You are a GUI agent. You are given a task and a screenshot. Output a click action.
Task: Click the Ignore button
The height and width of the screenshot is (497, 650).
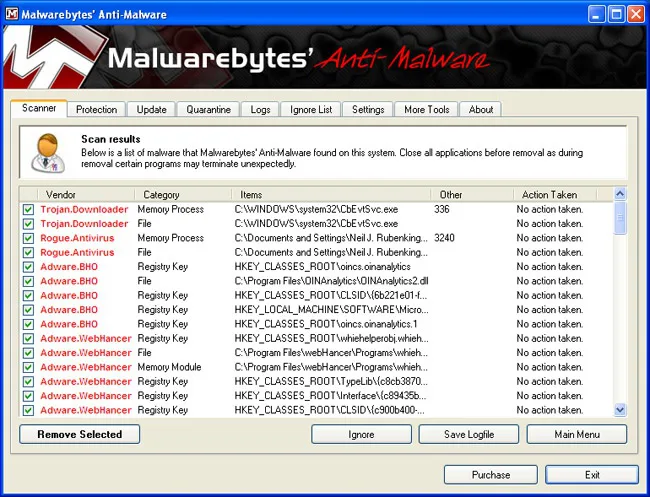(361, 434)
